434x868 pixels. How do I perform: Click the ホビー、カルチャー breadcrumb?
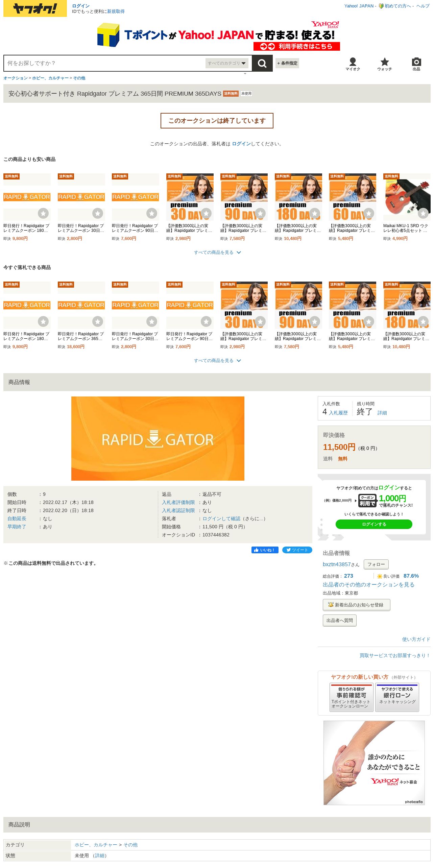click(x=50, y=78)
